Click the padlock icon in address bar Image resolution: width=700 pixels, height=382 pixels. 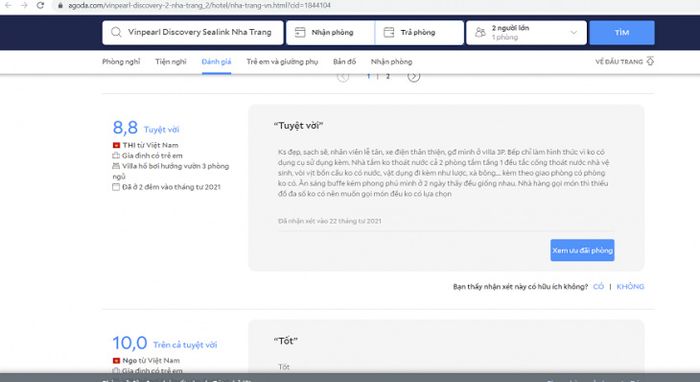[x=60, y=5]
